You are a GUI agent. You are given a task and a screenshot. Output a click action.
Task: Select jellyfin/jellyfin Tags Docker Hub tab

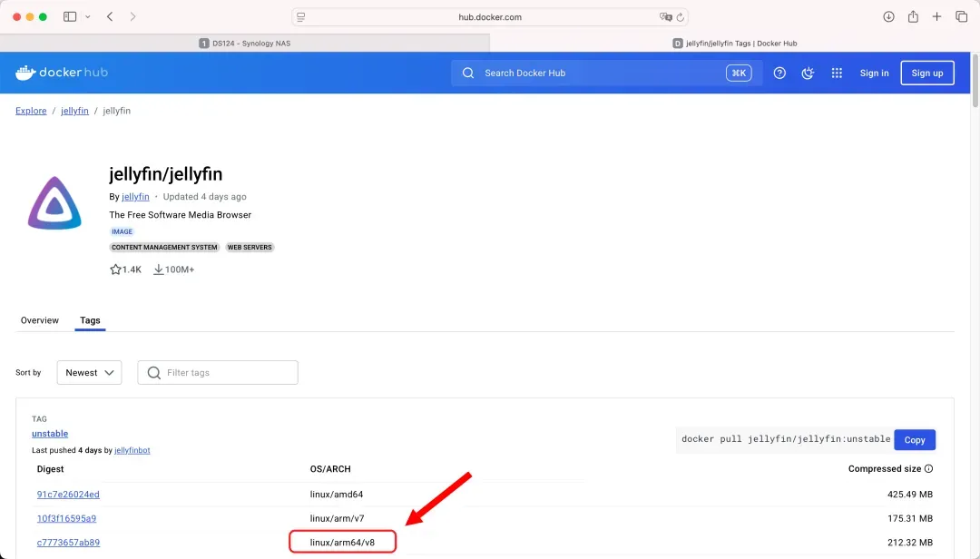click(x=735, y=44)
